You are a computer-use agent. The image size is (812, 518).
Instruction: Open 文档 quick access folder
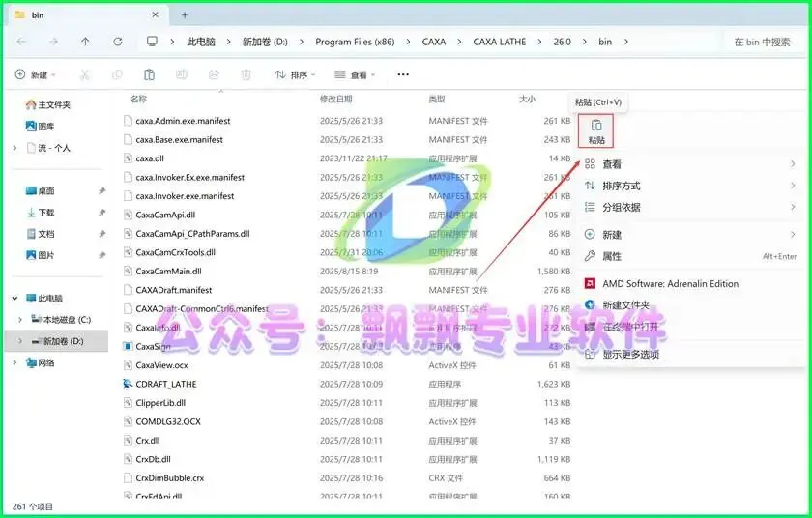pyautogui.click(x=40, y=234)
